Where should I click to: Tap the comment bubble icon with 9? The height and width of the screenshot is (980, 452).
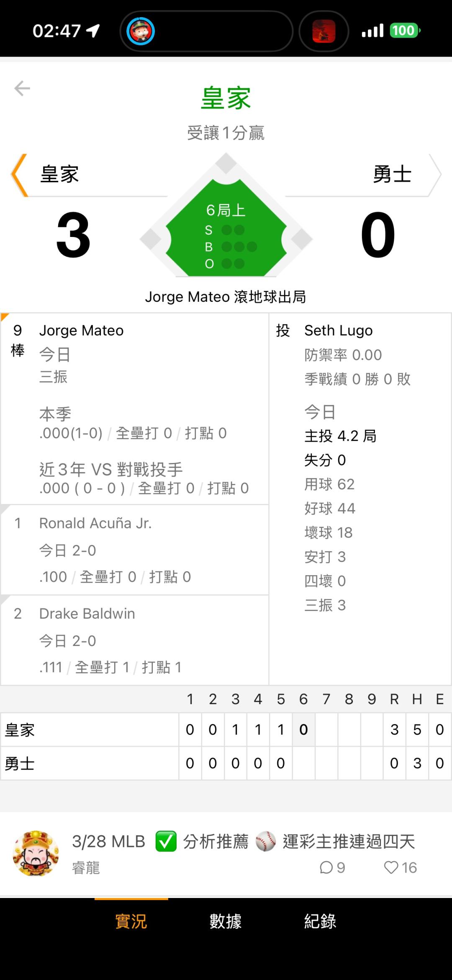pyautogui.click(x=326, y=868)
